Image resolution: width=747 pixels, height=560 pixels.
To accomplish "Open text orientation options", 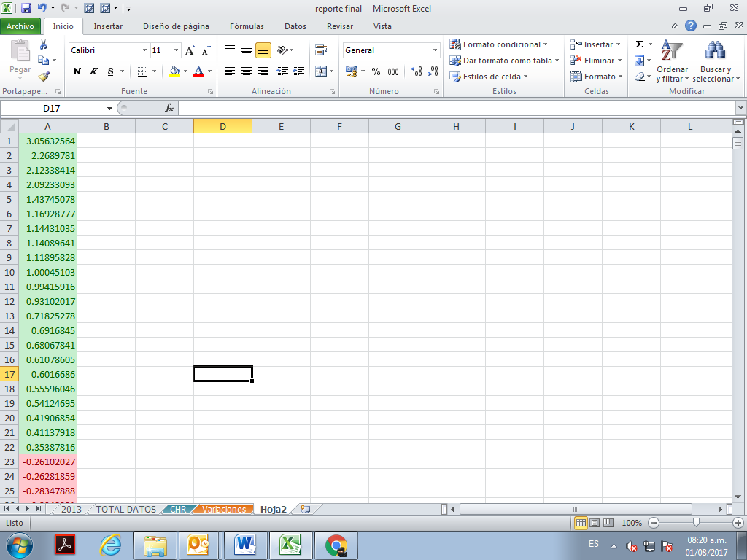I will tap(285, 50).
